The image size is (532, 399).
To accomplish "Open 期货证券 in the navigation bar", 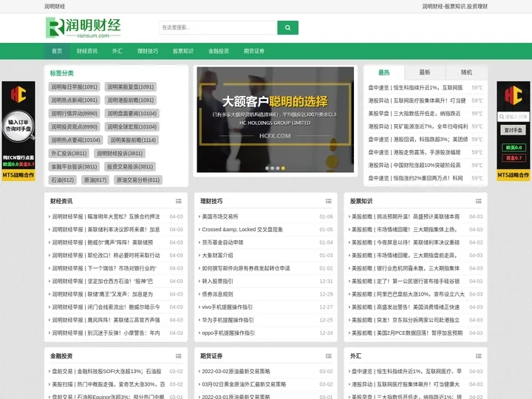I will (254, 51).
